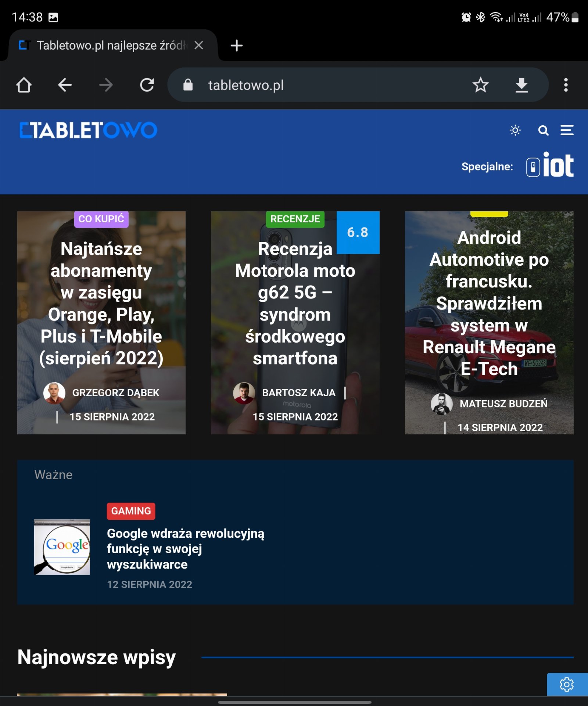Screen dimensions: 588x706
Task: Open the blue settings gear button
Action: (567, 684)
